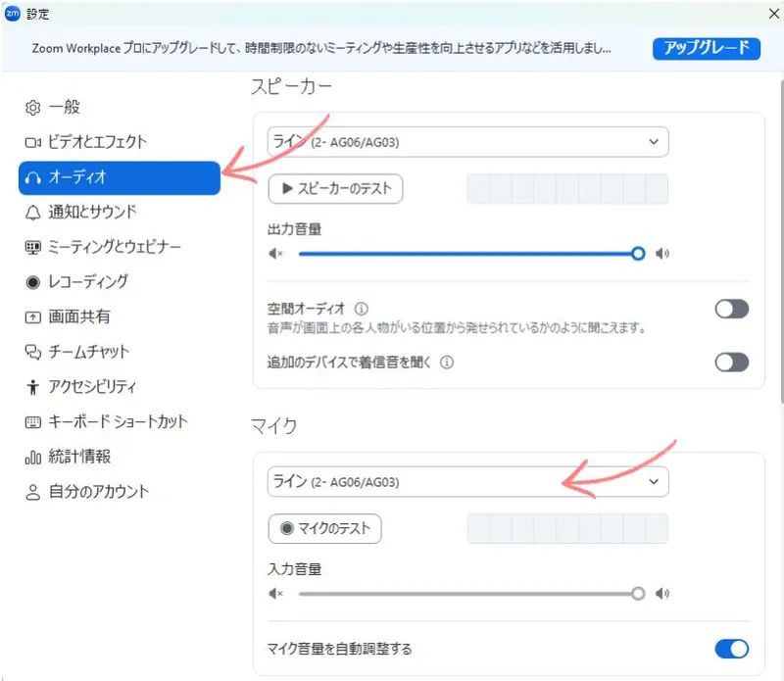Click the bar chart icon for 統計情報

(33, 457)
